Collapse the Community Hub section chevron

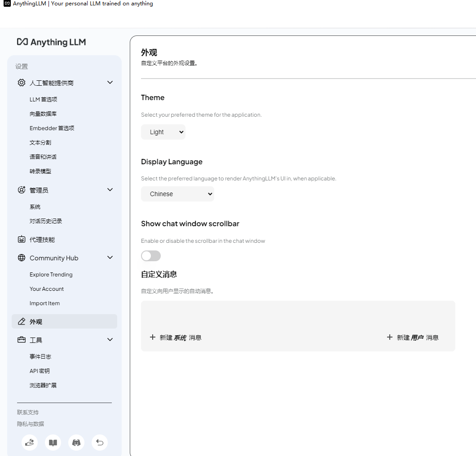coord(110,258)
